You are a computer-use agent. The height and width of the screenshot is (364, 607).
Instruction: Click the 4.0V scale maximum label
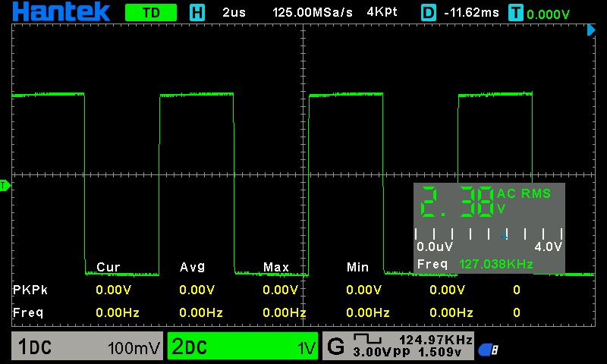pos(548,246)
